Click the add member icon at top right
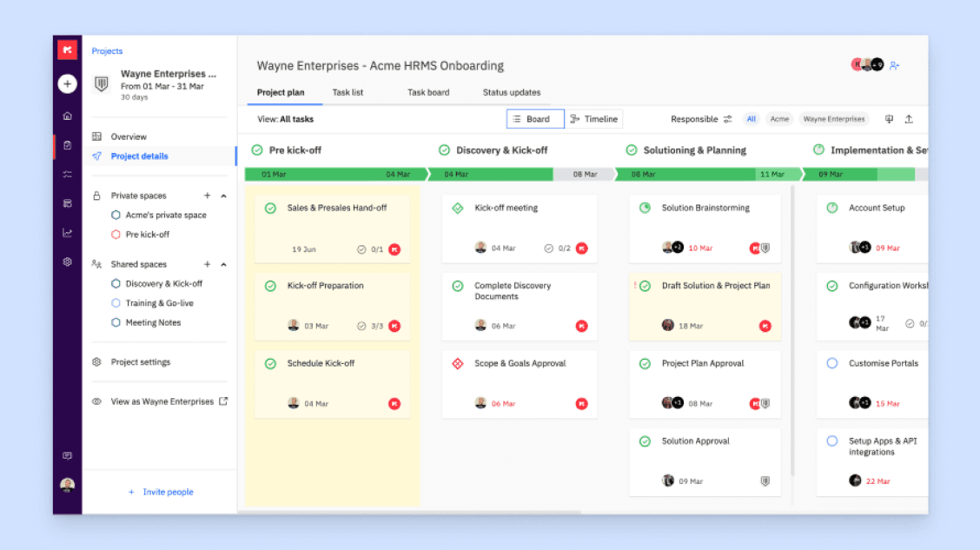This screenshot has width=980, height=550. [x=894, y=65]
